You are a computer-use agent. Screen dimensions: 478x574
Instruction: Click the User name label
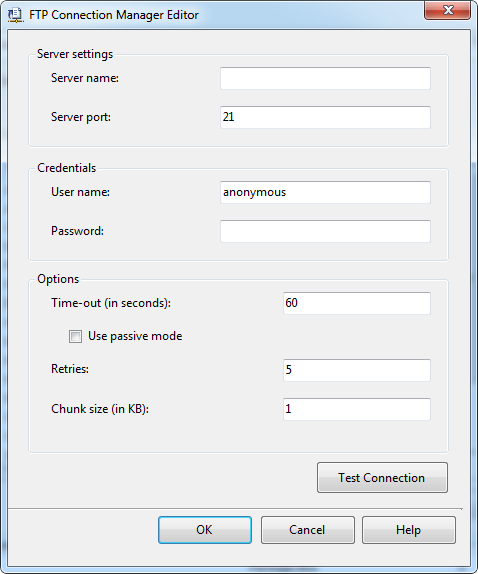click(x=81, y=192)
